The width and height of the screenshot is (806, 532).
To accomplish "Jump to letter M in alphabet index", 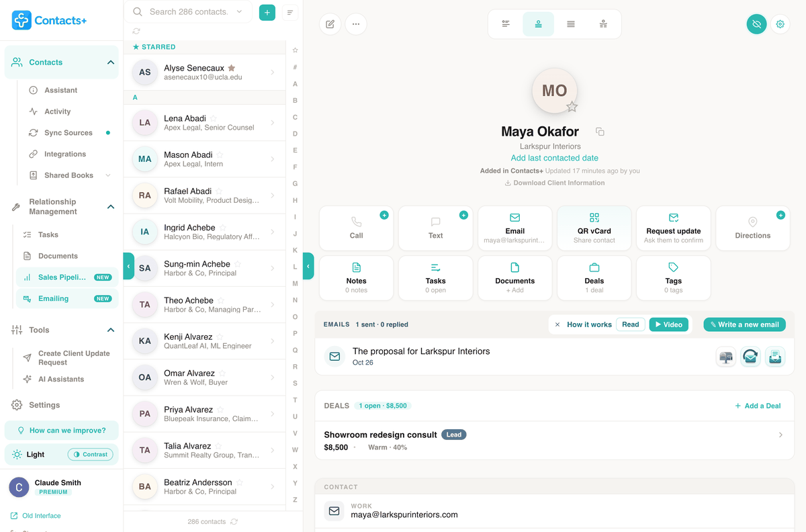I will click(x=295, y=283).
